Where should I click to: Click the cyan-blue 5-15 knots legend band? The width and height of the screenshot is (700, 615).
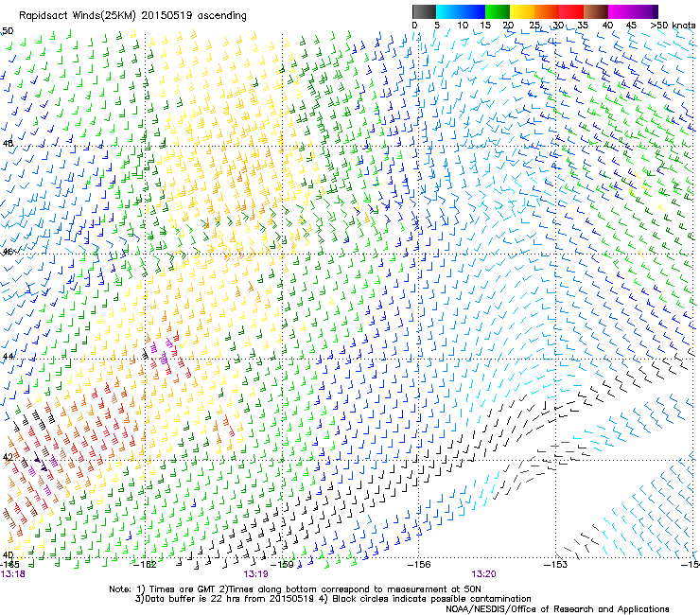(461, 11)
